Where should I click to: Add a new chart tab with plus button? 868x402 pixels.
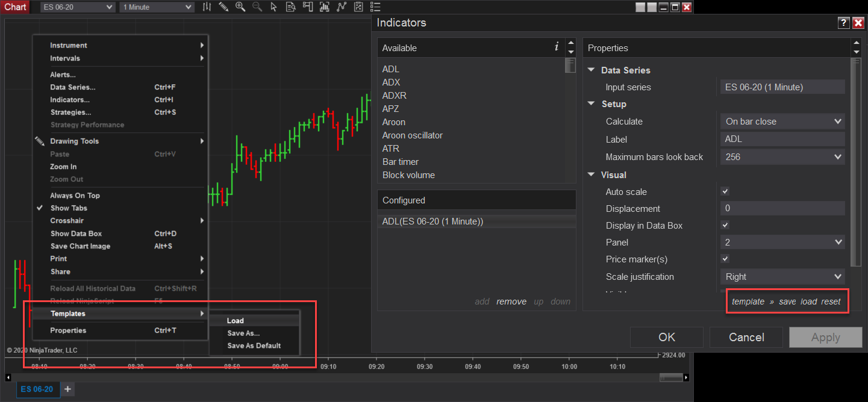(x=67, y=389)
